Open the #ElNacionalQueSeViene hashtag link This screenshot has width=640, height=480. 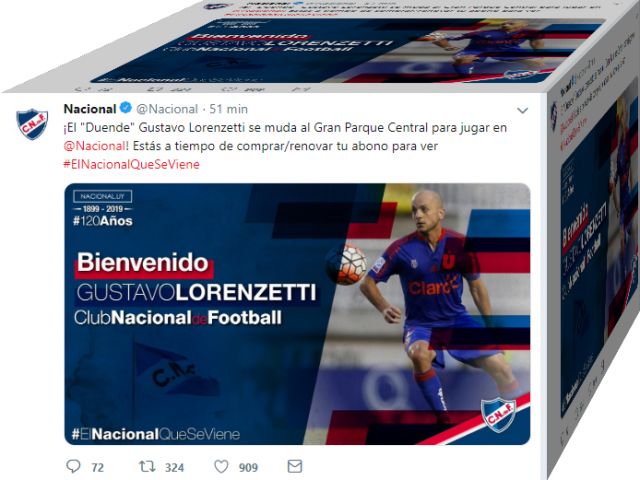[131, 164]
